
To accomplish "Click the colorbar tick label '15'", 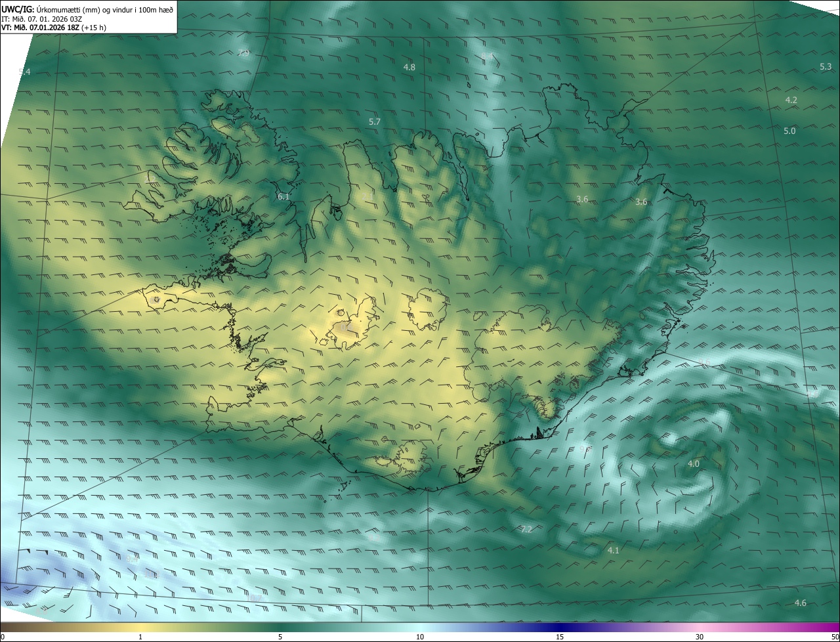I will pyautogui.click(x=560, y=637).
